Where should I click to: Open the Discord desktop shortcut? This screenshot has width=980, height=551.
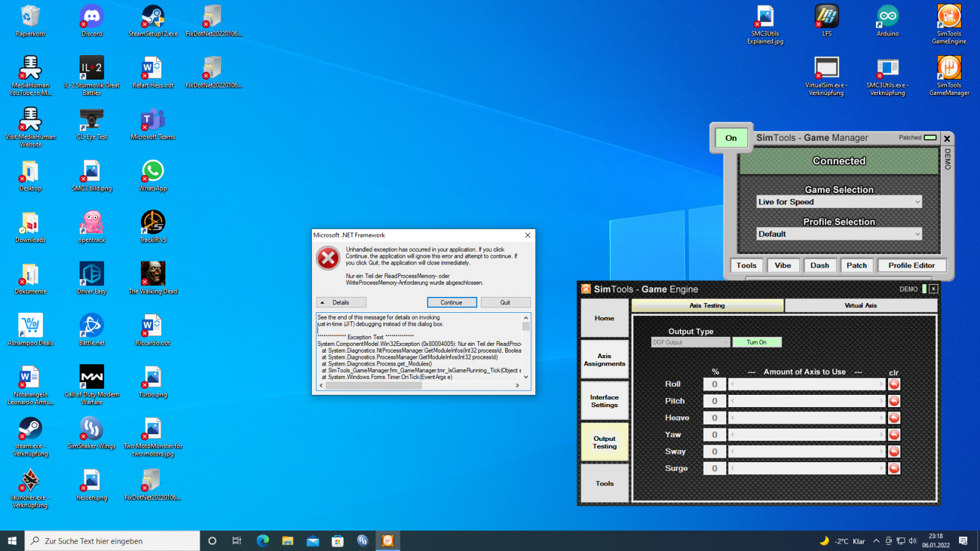point(92,21)
